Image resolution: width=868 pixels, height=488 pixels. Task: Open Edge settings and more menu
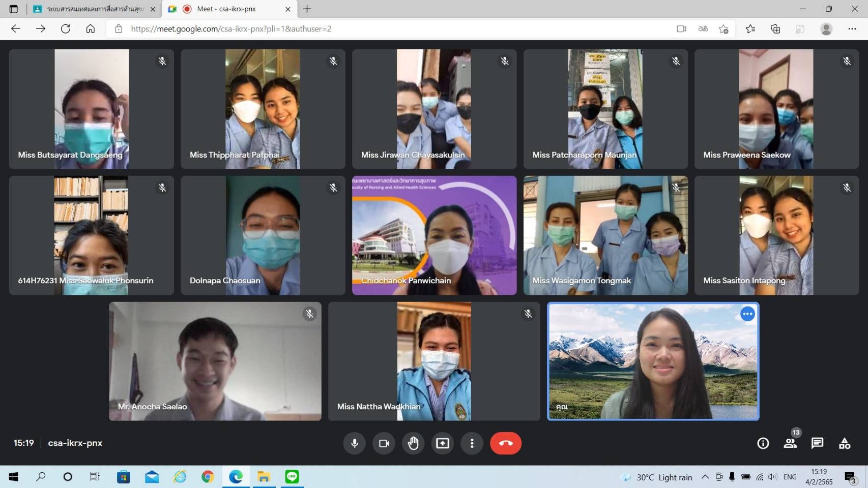[x=852, y=29]
